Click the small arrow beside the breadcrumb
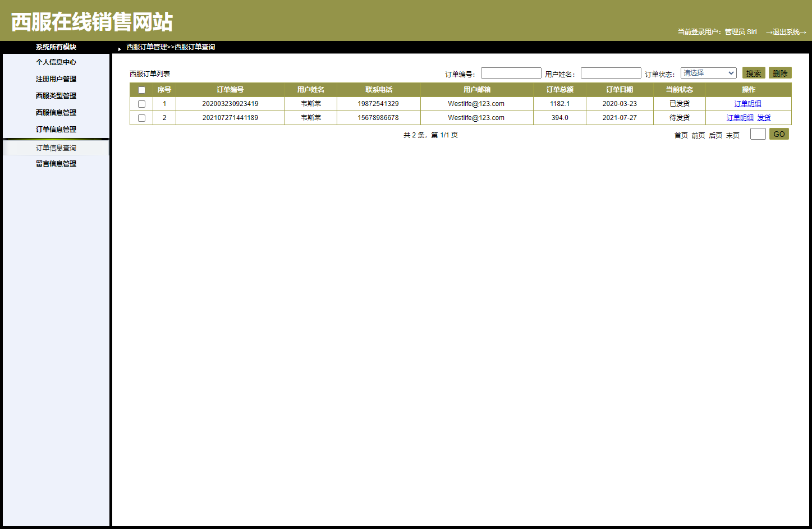This screenshot has height=529, width=812. click(120, 49)
